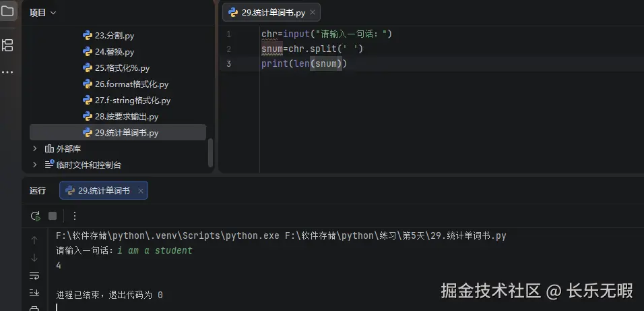Place cursor on the chr=input code line
The image size is (644, 311).
(327, 34)
